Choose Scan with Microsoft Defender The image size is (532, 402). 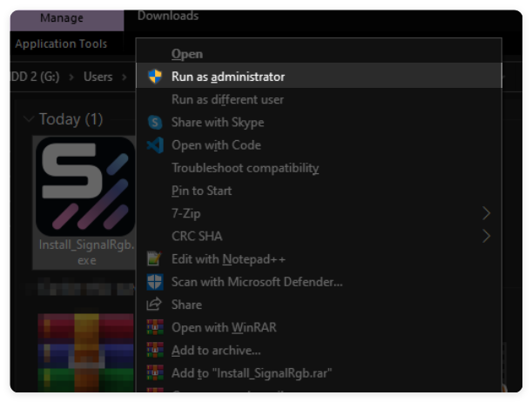[319, 282]
